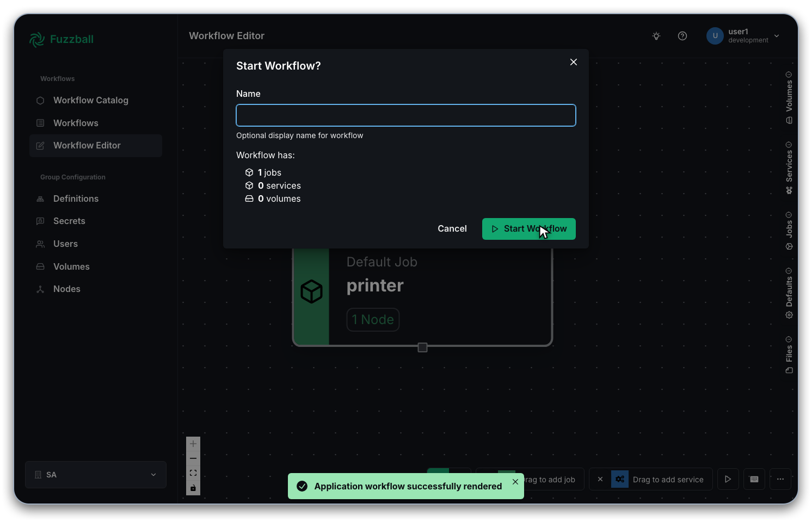Open the Secrets page from the sidebar

69,221
